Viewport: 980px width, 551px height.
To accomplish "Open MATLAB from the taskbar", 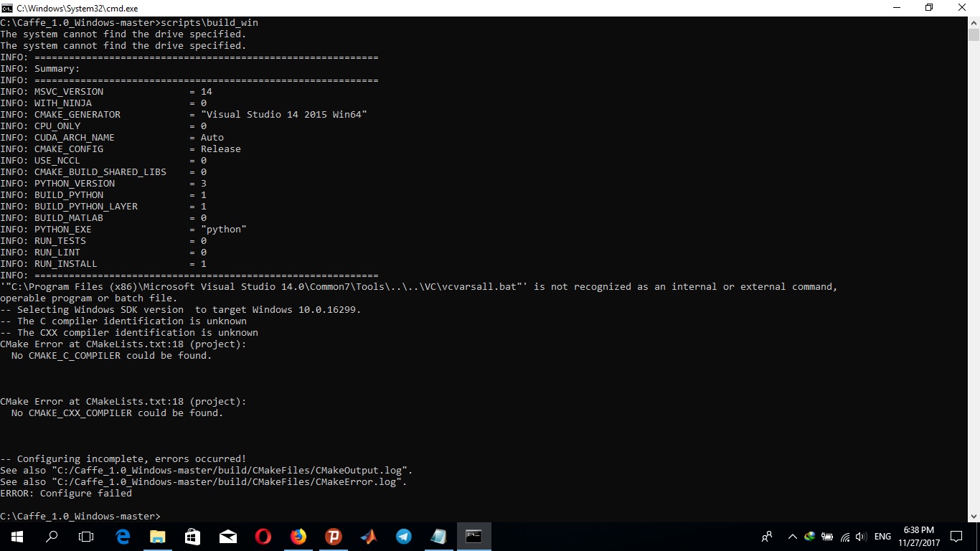I will coord(368,537).
